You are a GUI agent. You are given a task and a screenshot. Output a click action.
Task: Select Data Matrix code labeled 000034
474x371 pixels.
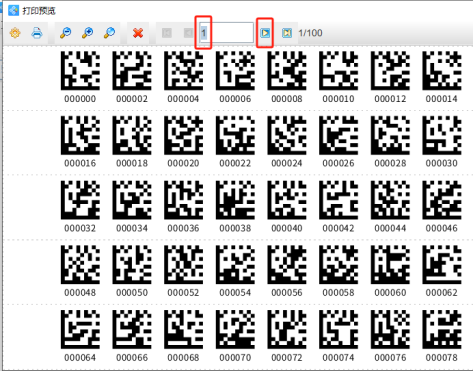click(132, 200)
